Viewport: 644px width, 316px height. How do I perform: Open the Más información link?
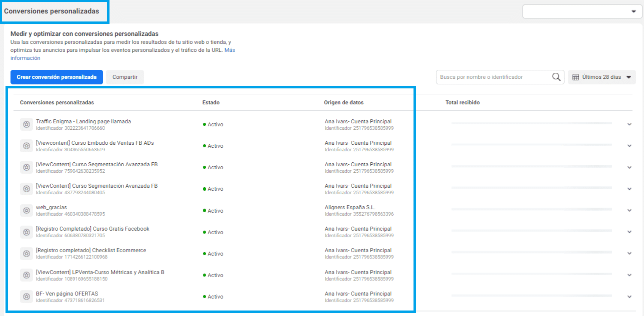coord(25,58)
